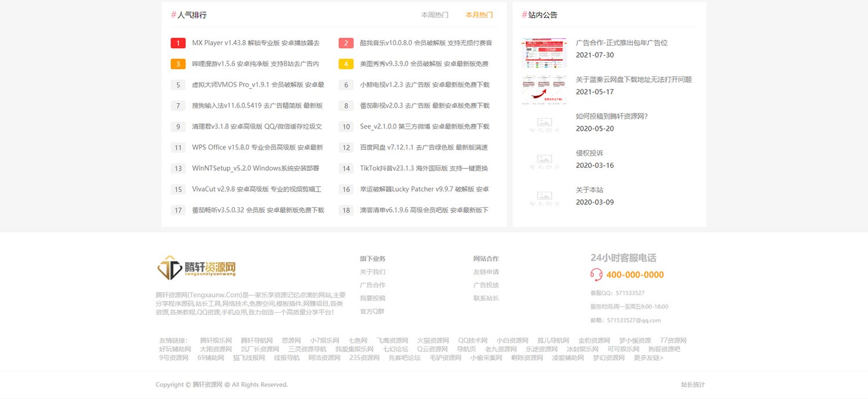Click 腾轩资源网 in copyright line
868x399 pixels.
point(207,385)
